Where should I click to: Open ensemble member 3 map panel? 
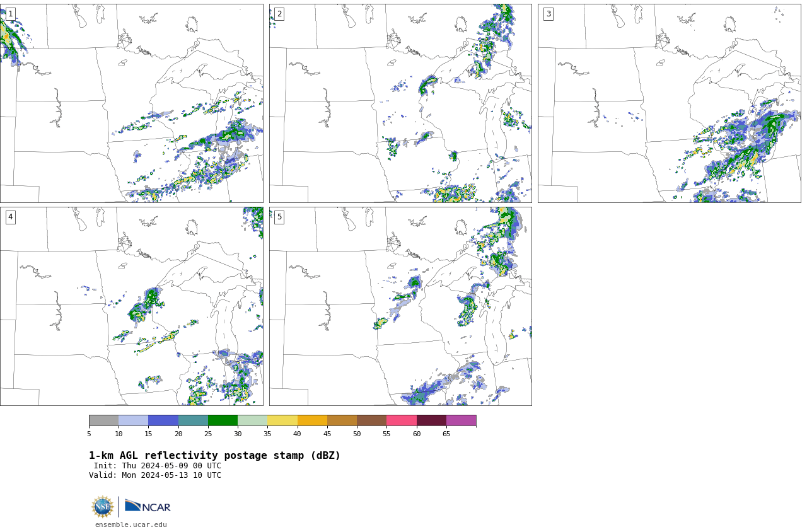point(670,103)
